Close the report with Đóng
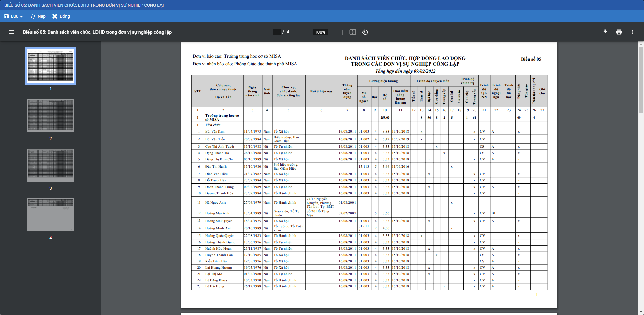Image resolution: width=644 pixels, height=315 pixels. click(x=61, y=16)
